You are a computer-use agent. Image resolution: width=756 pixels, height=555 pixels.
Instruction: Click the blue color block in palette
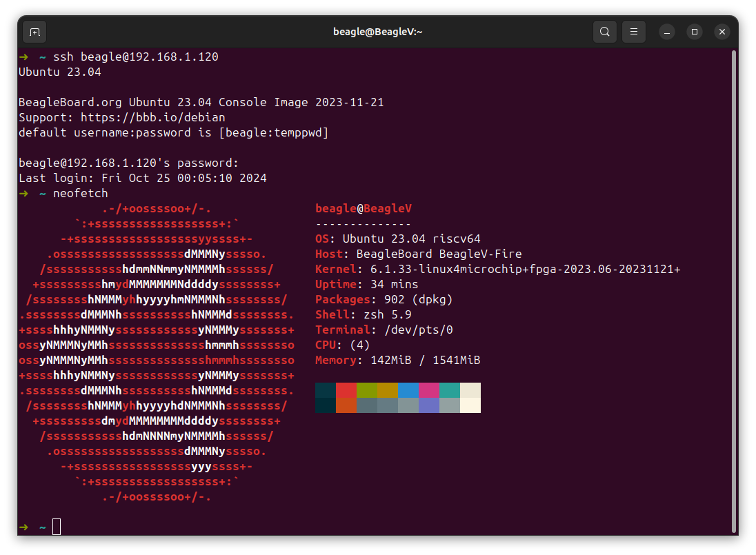click(x=408, y=390)
